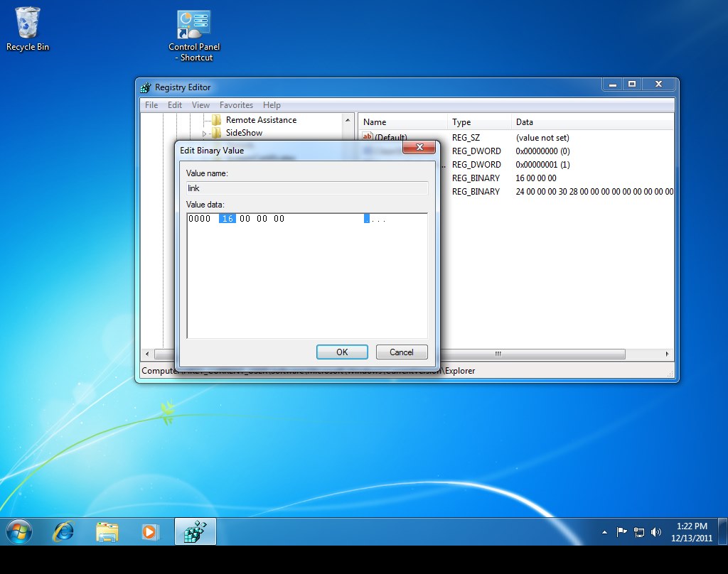Click the SideShow folder icon
The height and width of the screenshot is (574, 728).
216,133
